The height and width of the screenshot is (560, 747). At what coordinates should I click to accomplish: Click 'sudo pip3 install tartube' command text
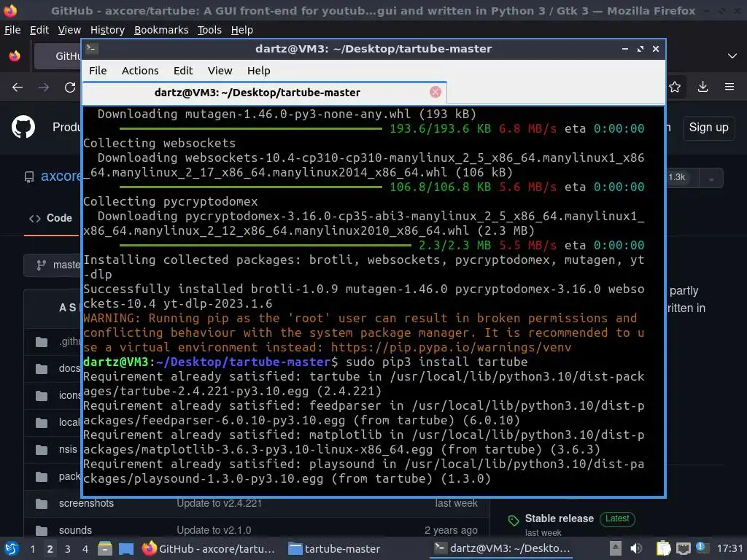[436, 362]
